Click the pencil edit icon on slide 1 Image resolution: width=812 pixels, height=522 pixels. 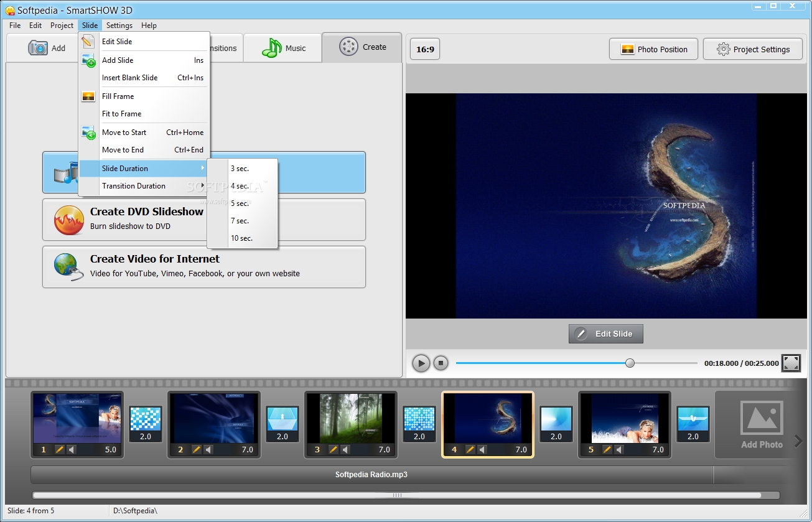(60, 449)
